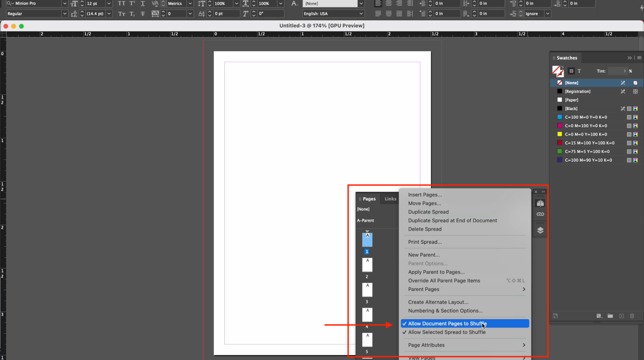Toggle All Caps text formatting
The image size is (644, 360).
coord(121,3)
